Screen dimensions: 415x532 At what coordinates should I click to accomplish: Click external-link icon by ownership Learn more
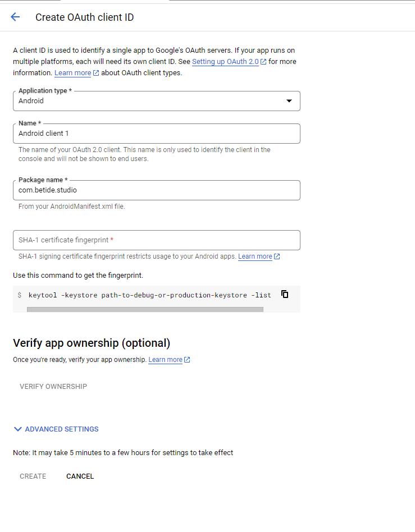[x=187, y=360]
